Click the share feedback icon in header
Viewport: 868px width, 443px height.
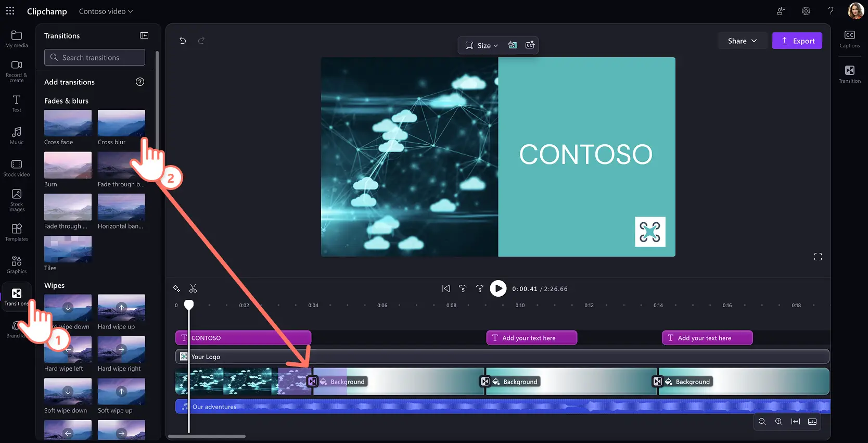[781, 11]
